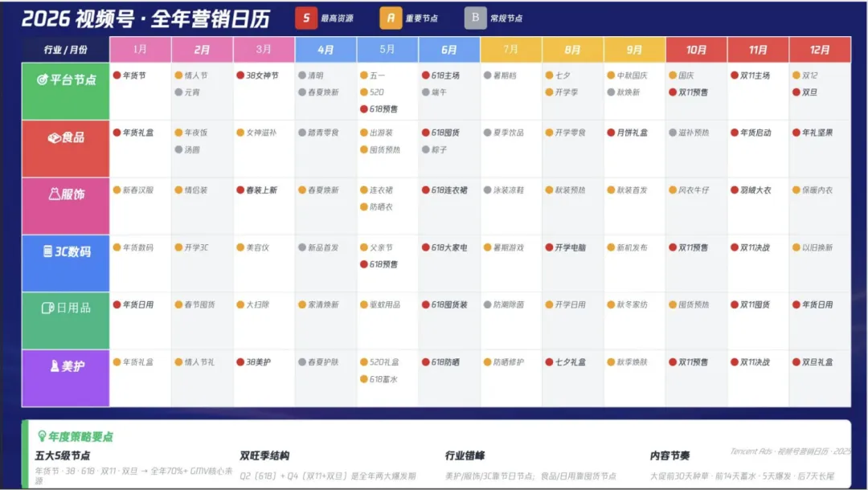Image resolution: width=868 pixels, height=490 pixels.
Task: Click the red S legend badge
Action: pyautogui.click(x=306, y=18)
